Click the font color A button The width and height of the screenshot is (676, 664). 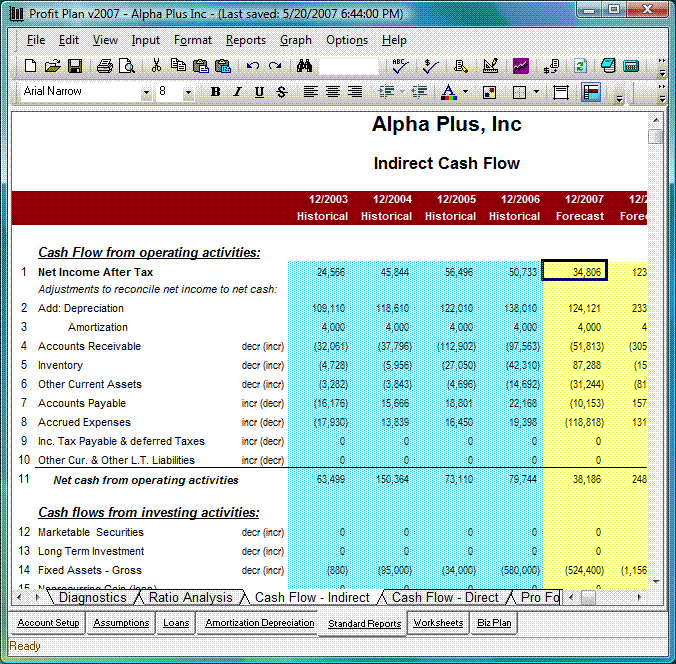coord(449,92)
